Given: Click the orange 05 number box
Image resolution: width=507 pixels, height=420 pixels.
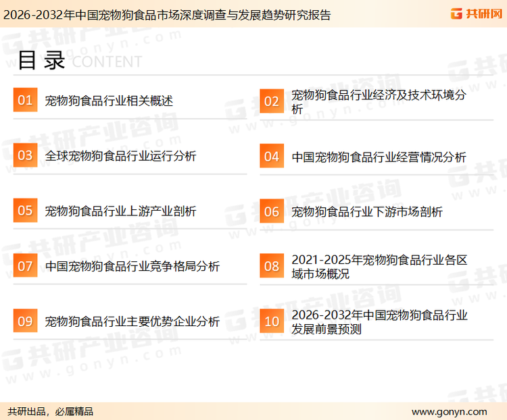Looking at the screenshot, I should [25, 210].
